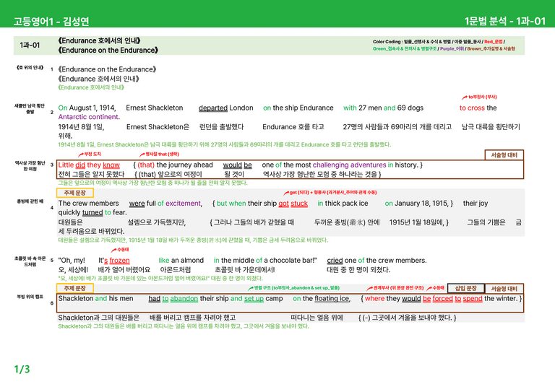Click the red arrow beside 'to부정사 (부사)' annotation
This screenshot has width=555, height=392.
(x=465, y=97)
